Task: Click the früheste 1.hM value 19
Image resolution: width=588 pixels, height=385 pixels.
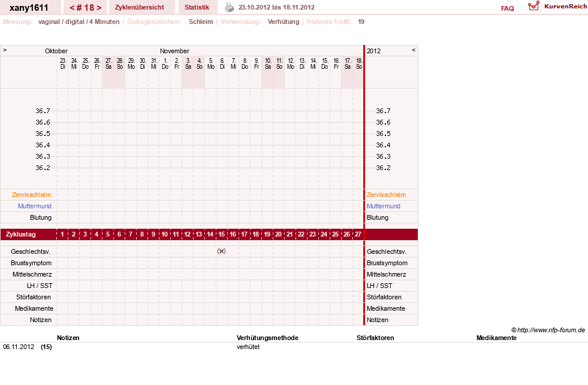Action: click(x=361, y=22)
